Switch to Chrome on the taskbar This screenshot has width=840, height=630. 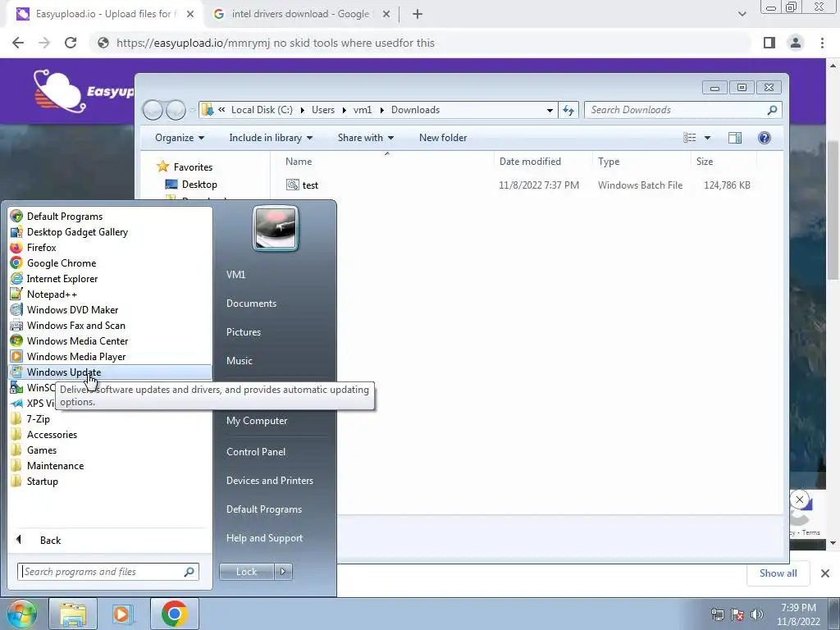pyautogui.click(x=174, y=614)
